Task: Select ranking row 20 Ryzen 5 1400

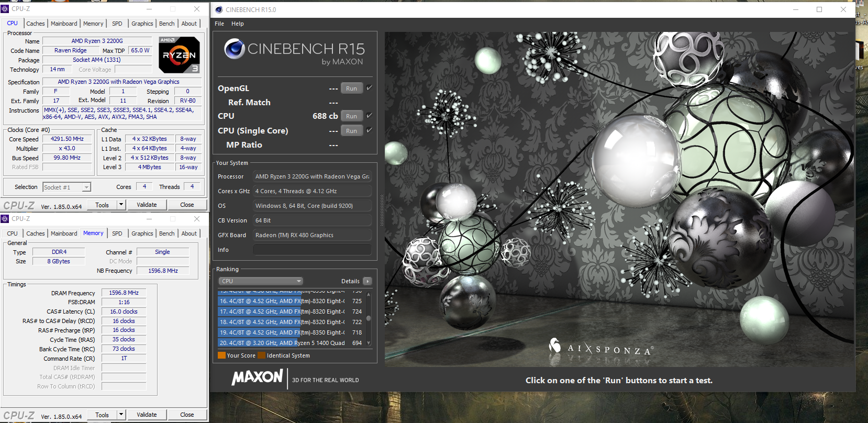Action: [291, 343]
